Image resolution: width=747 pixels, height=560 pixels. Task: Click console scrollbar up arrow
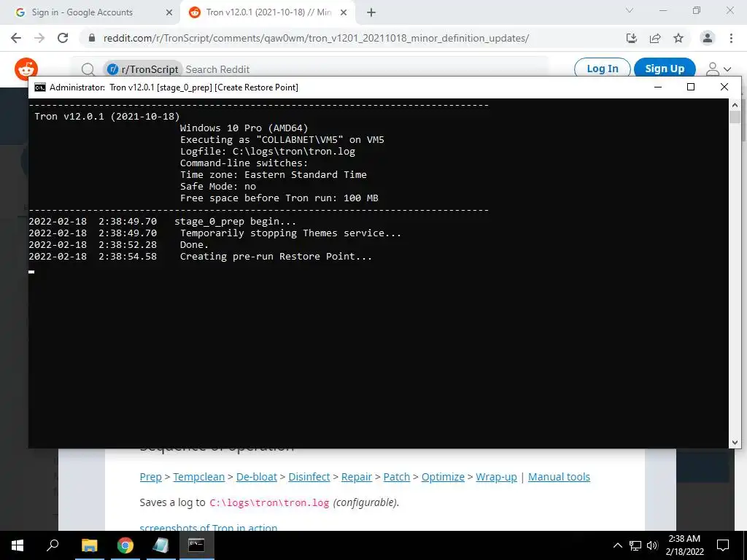735,105
